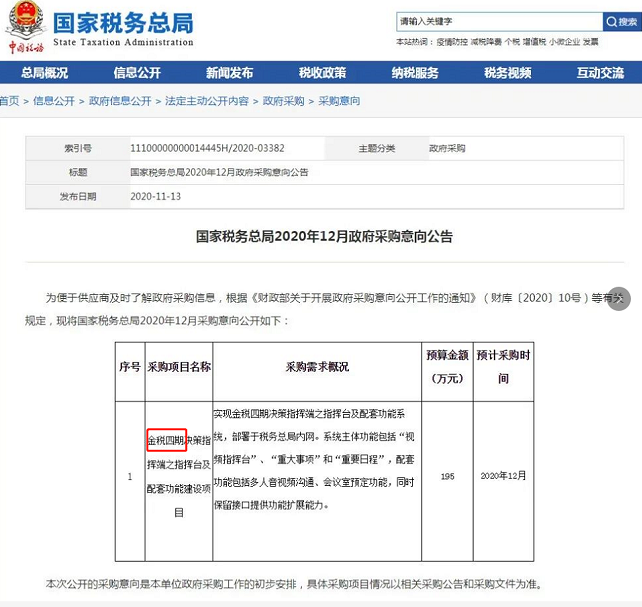Click the grey floating circle button at right edge
This screenshot has width=642, height=607.
(618, 298)
